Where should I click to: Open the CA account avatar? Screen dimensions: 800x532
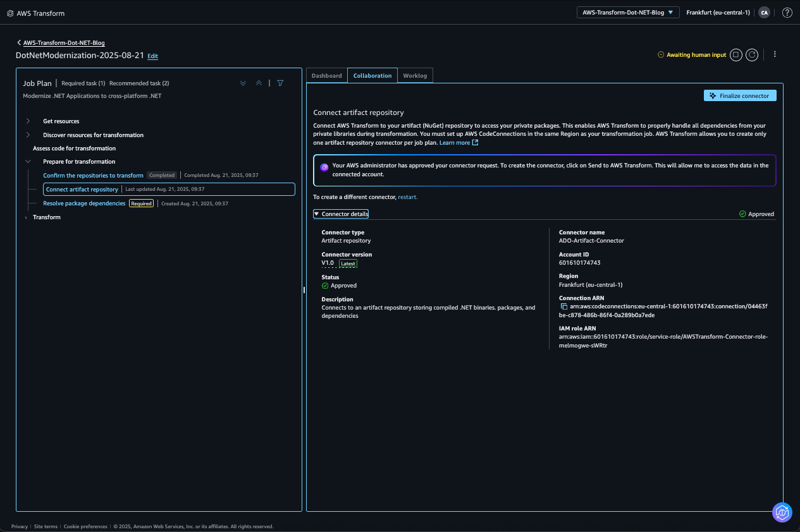pos(764,12)
